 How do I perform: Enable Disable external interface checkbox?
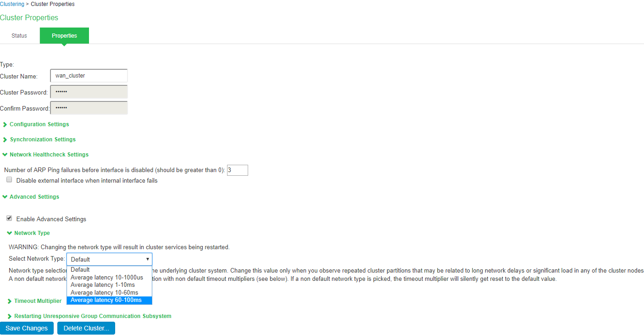(9, 180)
